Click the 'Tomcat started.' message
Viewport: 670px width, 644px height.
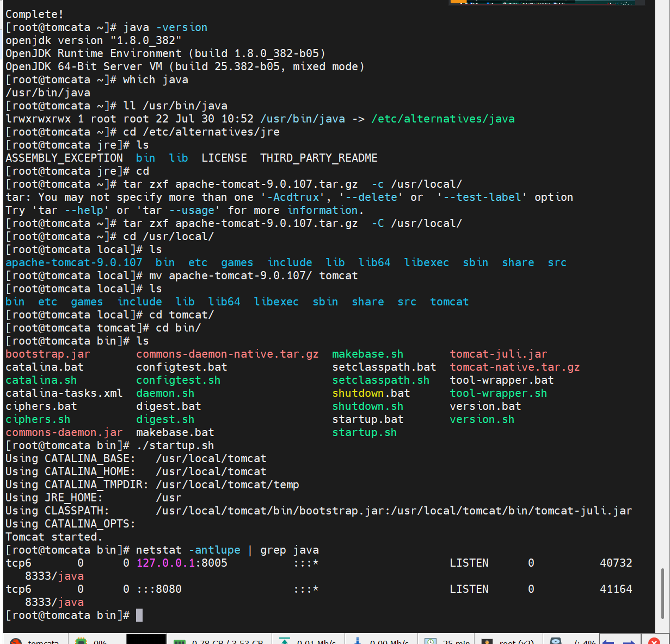tap(54, 537)
